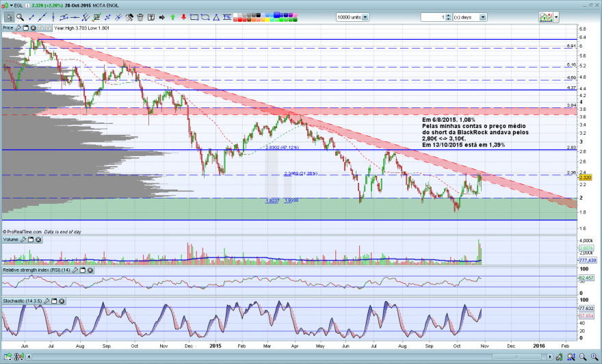Pick the vertical line drawing tool
This screenshot has width=602, height=364.
53,17
